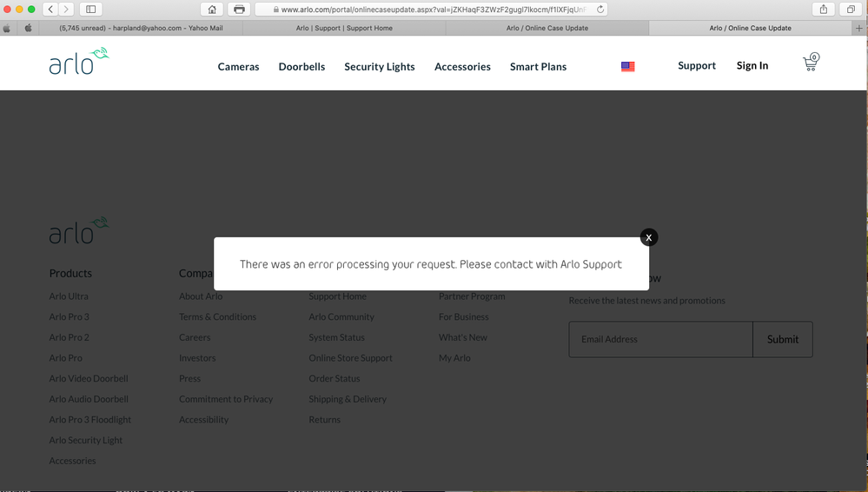868x492 pixels.
Task: Open Doorbells menu
Action: click(301, 66)
